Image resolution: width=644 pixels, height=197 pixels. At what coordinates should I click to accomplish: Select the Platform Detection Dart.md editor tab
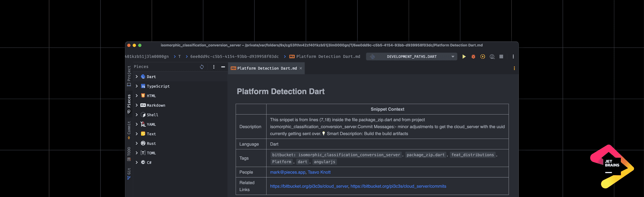coord(266,68)
